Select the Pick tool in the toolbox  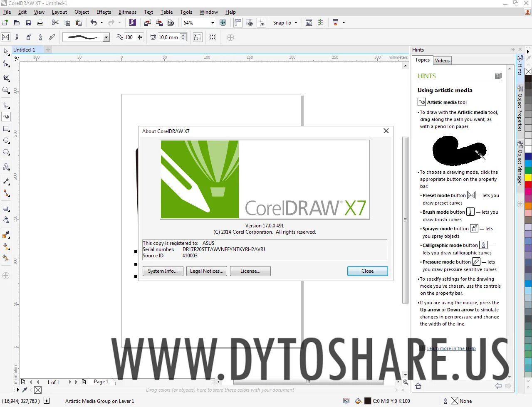[6, 52]
